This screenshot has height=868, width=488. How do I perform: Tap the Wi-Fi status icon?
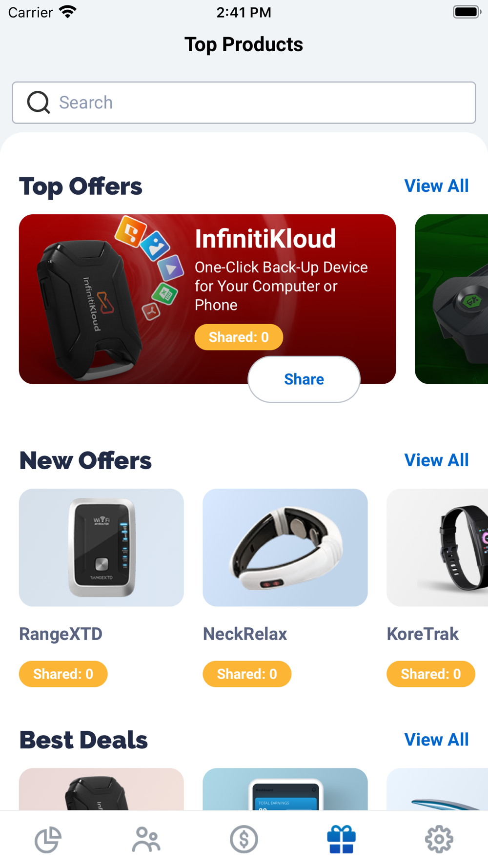tap(68, 12)
